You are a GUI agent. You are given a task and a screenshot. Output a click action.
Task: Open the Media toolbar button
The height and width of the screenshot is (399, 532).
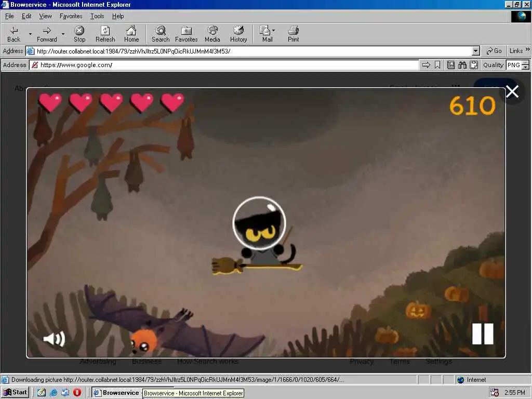point(212,34)
